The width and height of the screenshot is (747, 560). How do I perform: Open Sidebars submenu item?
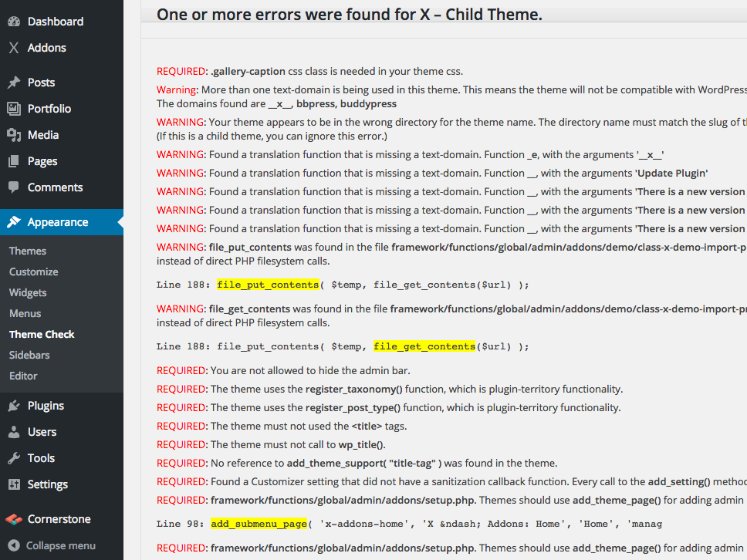point(29,356)
